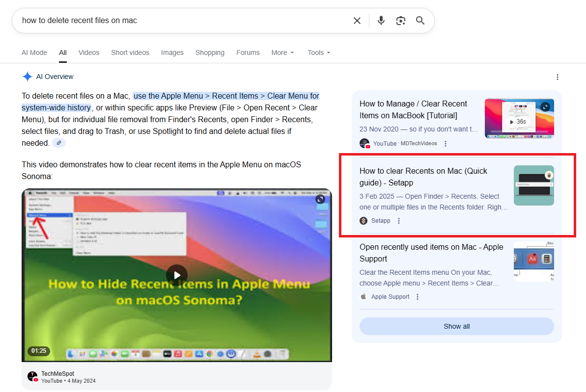Clear the search box with the X icon
The width and height of the screenshot is (586, 392).
pyautogui.click(x=357, y=21)
